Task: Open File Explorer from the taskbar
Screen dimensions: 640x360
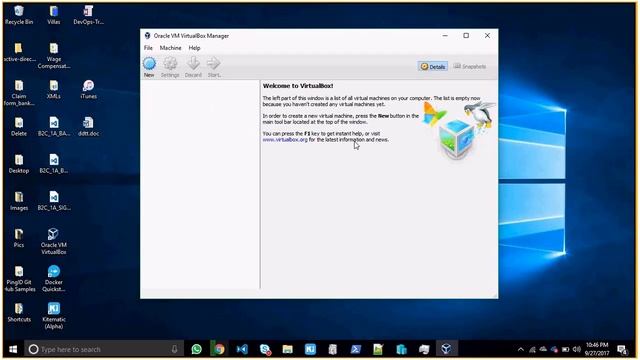Action: point(288,349)
